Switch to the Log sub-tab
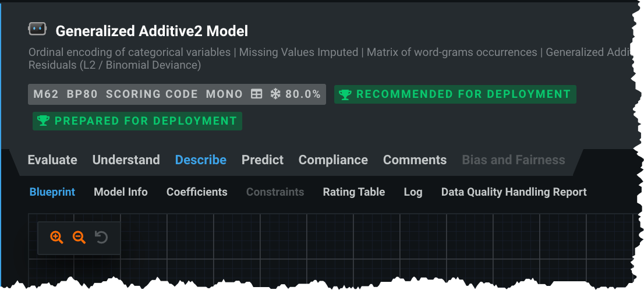 tap(413, 192)
